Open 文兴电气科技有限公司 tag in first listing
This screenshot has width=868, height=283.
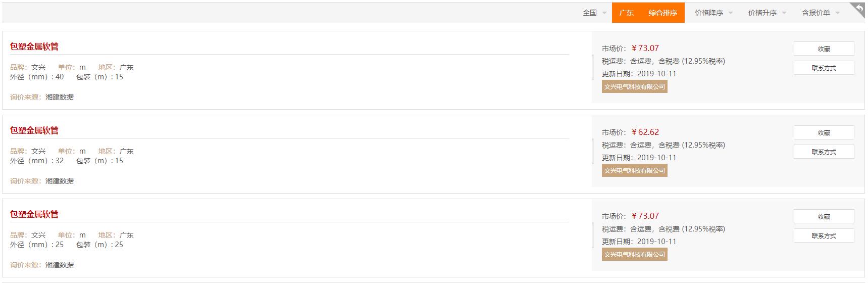[635, 86]
